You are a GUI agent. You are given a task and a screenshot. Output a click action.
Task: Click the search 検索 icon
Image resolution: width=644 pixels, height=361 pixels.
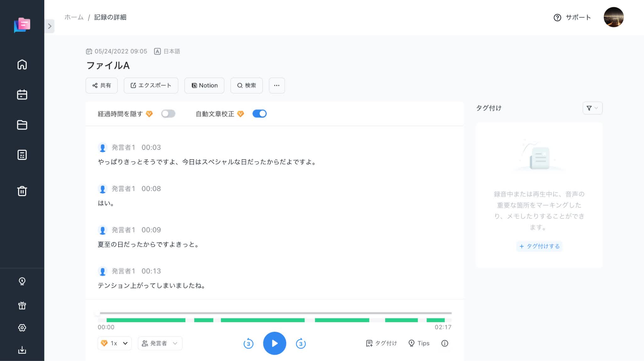coord(247,85)
